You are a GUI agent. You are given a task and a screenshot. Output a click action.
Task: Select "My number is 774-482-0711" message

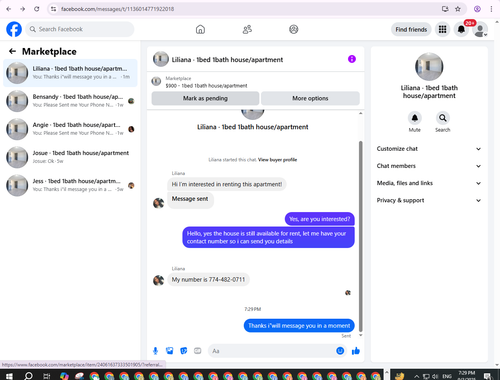208,280
